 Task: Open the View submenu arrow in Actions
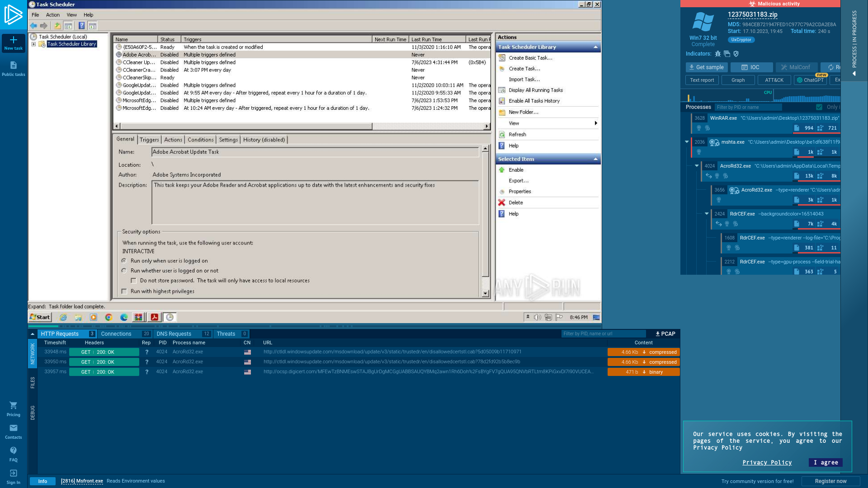point(596,123)
